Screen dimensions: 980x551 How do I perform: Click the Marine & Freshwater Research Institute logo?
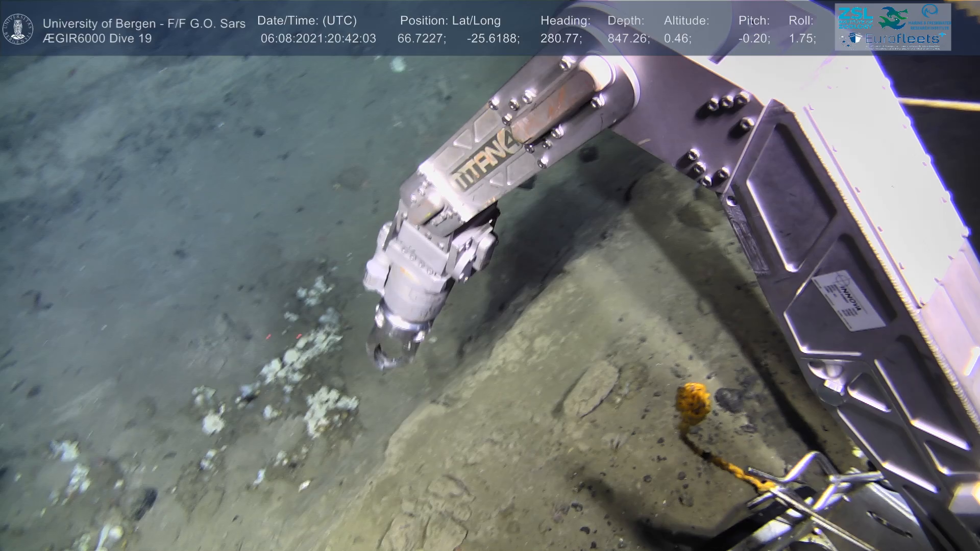(x=930, y=16)
